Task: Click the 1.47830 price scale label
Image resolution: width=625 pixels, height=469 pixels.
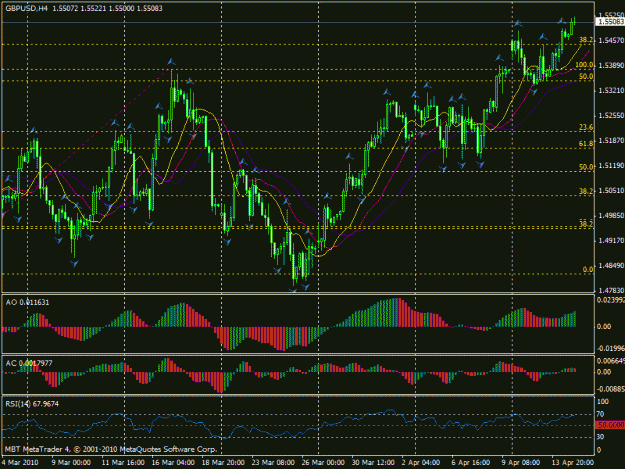Action: pyautogui.click(x=611, y=290)
